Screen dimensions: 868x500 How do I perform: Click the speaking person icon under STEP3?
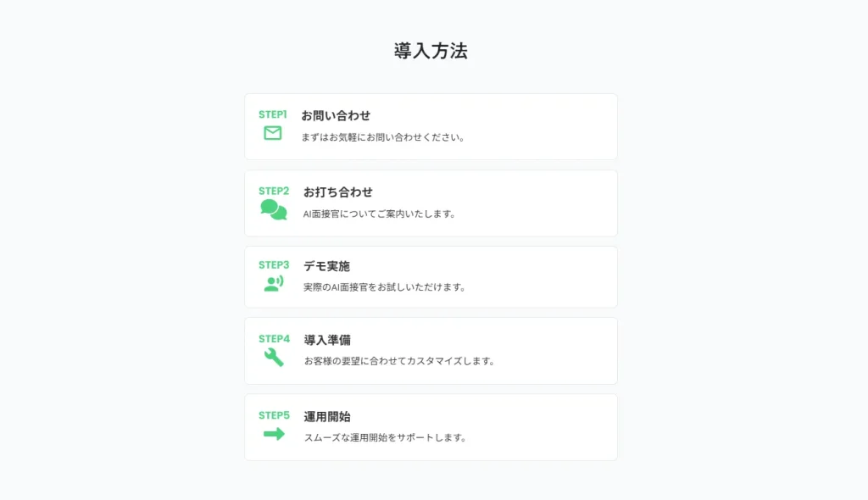pyautogui.click(x=274, y=284)
